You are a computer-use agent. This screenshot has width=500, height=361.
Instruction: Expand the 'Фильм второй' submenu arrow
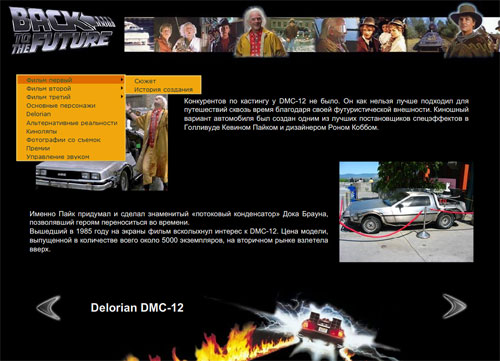pyautogui.click(x=122, y=88)
